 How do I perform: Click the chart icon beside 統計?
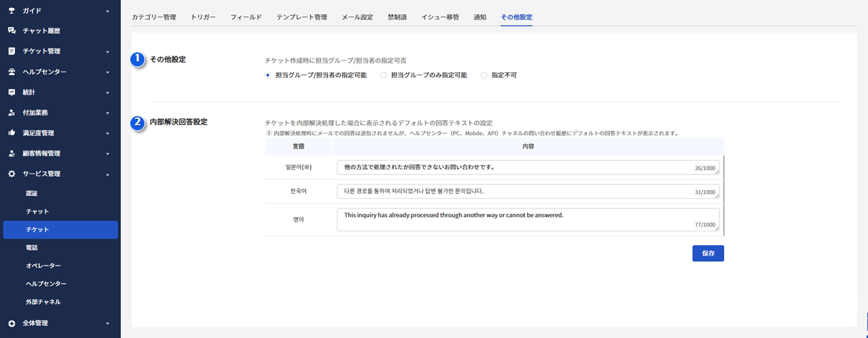tap(12, 92)
